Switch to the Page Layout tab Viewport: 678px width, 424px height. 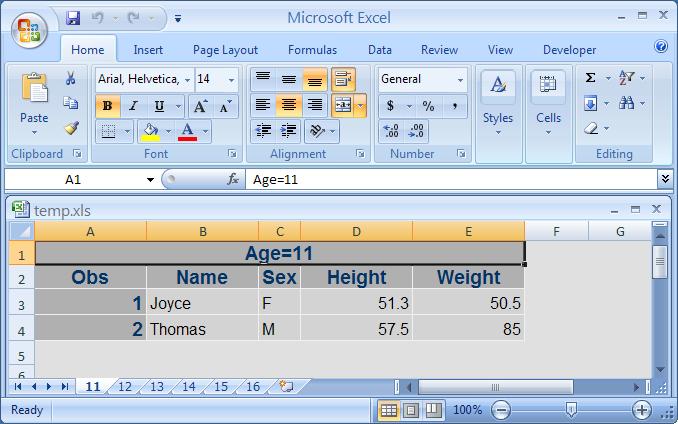(x=225, y=50)
